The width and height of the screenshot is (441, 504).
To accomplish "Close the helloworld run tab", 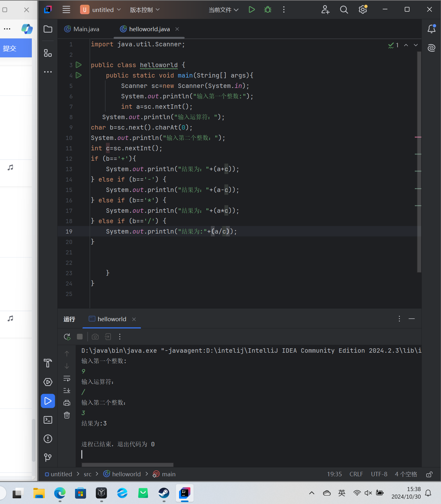I will coord(134,319).
